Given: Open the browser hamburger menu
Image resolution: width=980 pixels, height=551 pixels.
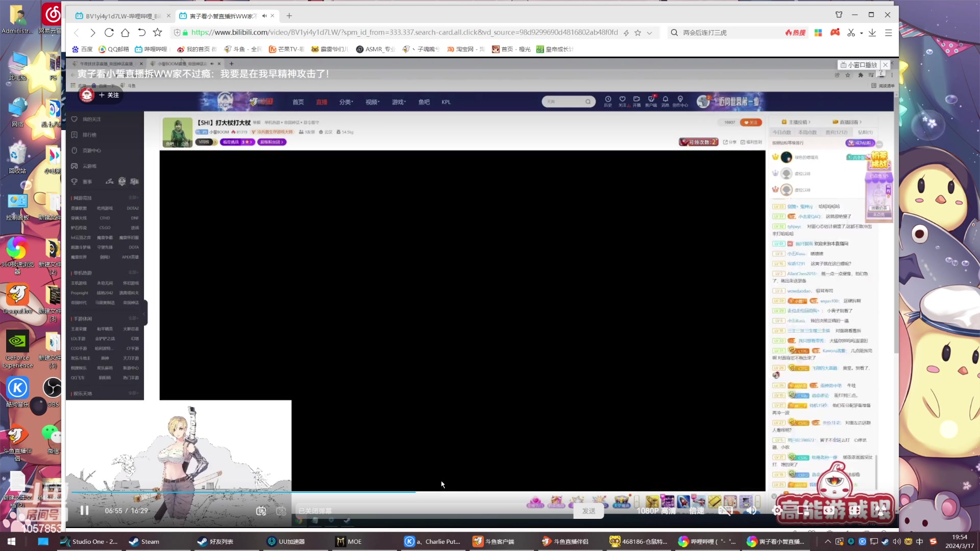Looking at the screenshot, I should pos(888,33).
